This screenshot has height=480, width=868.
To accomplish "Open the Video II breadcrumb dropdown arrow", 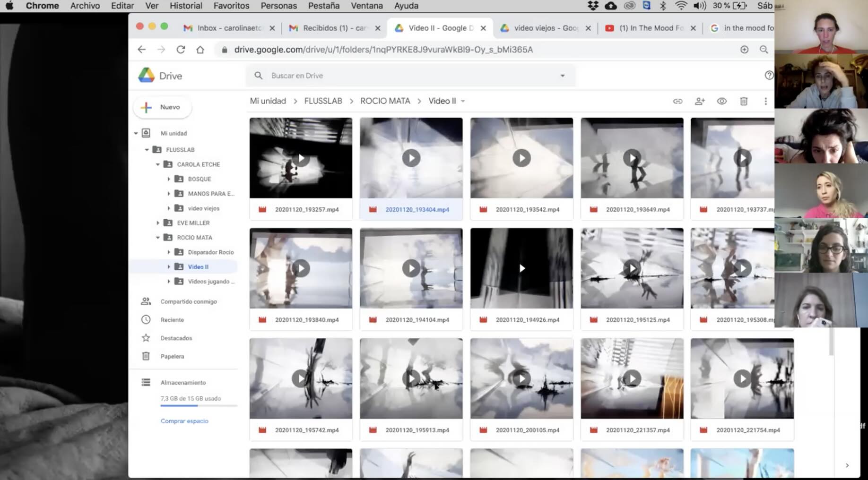I will click(x=463, y=101).
